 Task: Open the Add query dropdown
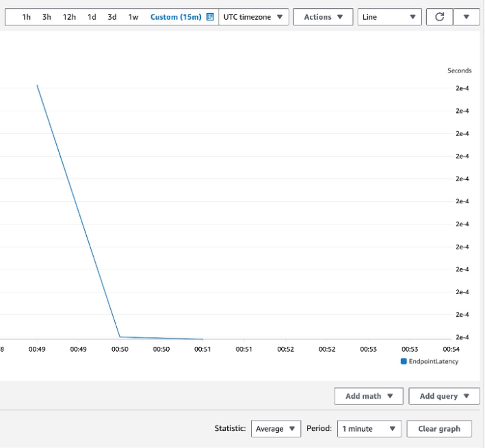444,396
